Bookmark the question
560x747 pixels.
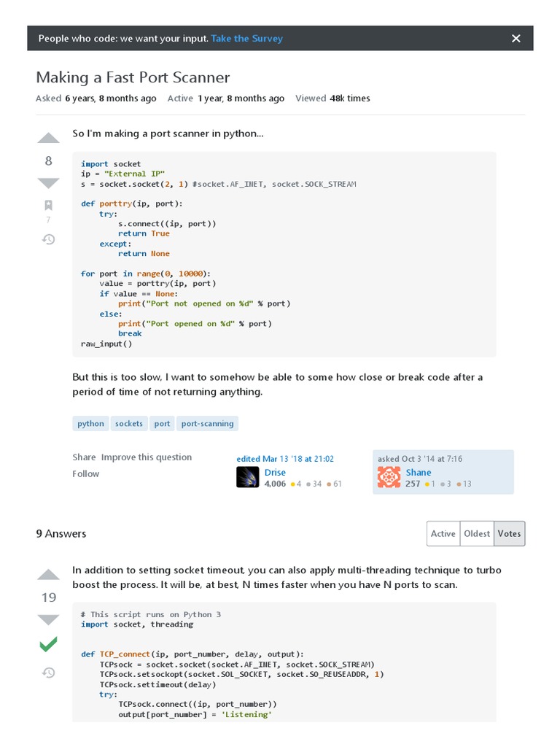pos(48,205)
